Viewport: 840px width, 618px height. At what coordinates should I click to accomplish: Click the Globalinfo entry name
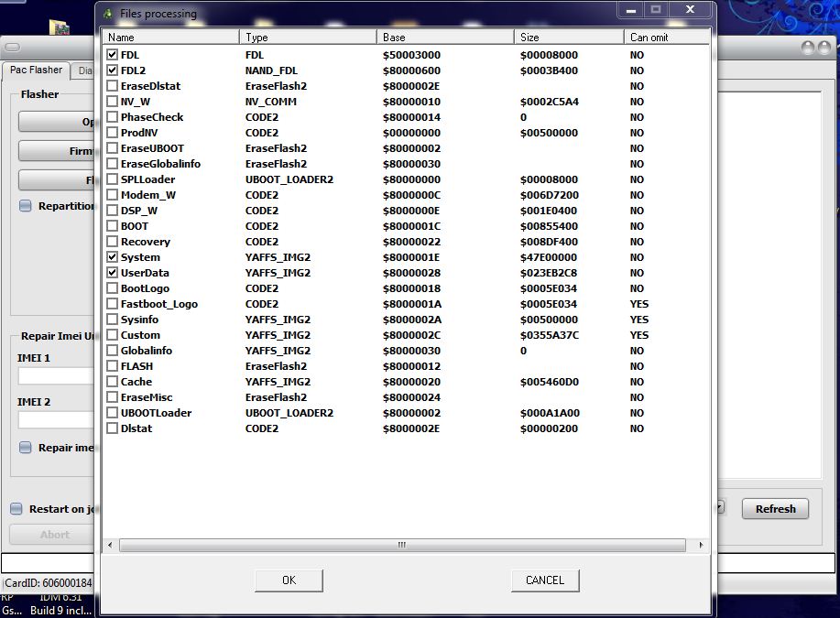pos(147,351)
